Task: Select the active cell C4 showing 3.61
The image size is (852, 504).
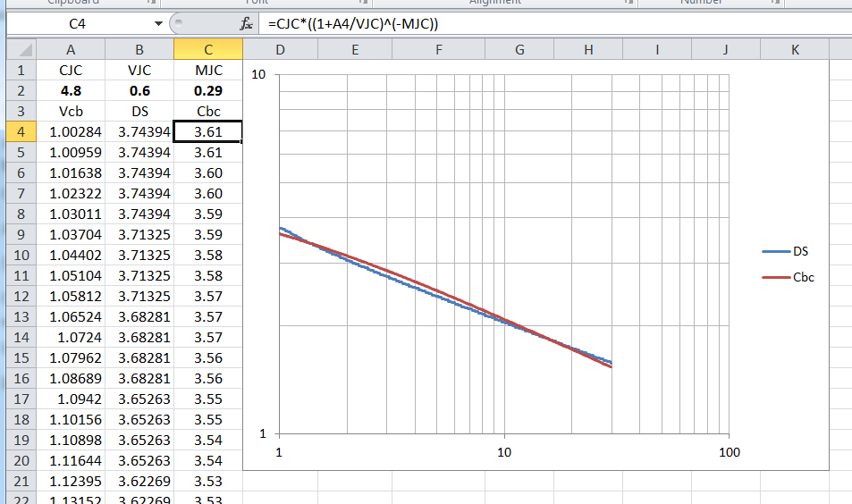Action: coord(208,132)
